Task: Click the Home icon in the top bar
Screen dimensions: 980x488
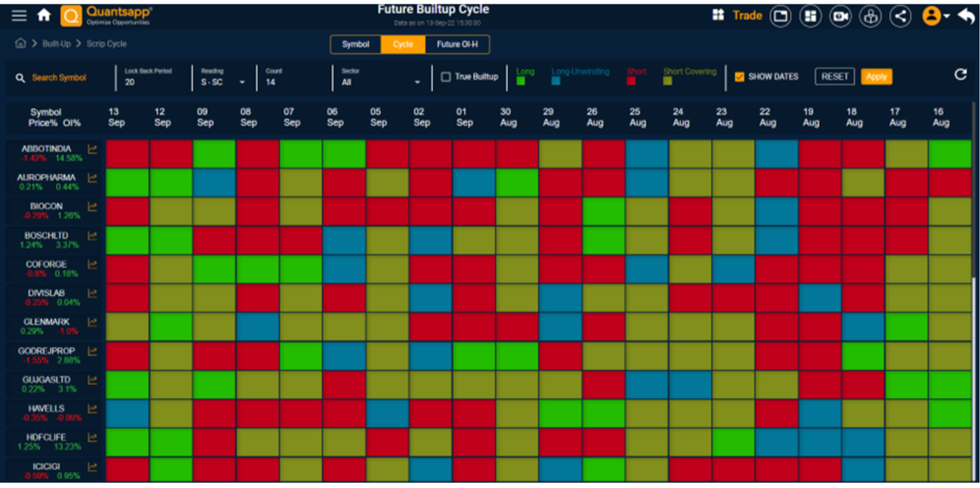Action: (x=44, y=15)
